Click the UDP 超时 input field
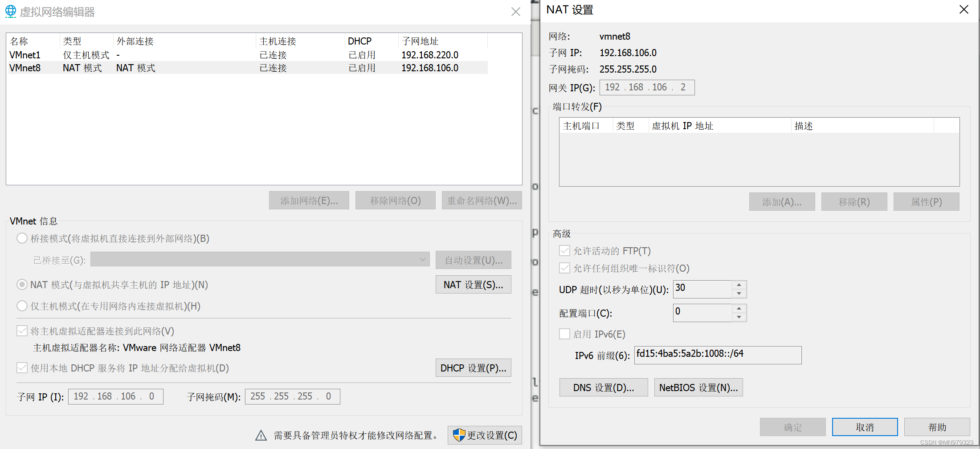The width and height of the screenshot is (980, 449). pyautogui.click(x=702, y=289)
